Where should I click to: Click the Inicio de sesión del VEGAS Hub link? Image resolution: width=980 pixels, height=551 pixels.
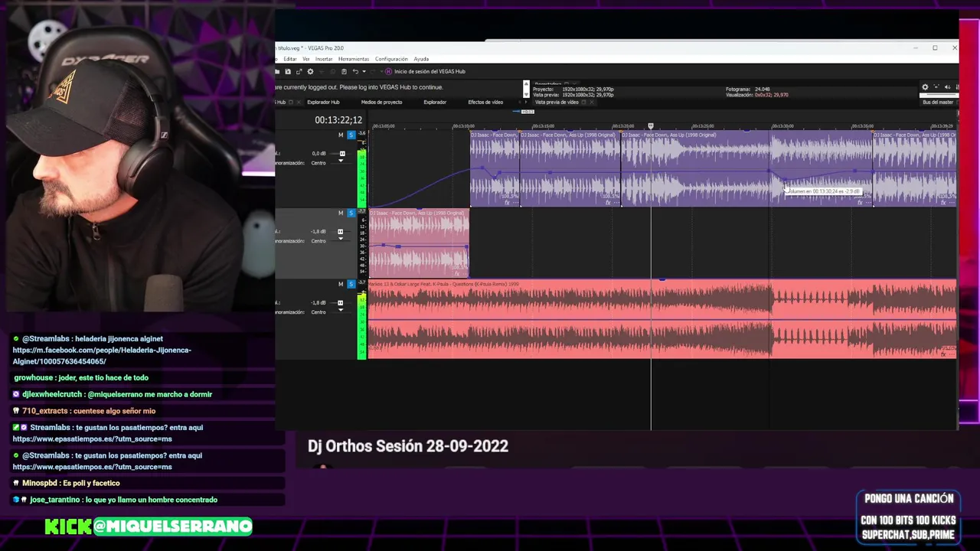pyautogui.click(x=430, y=71)
